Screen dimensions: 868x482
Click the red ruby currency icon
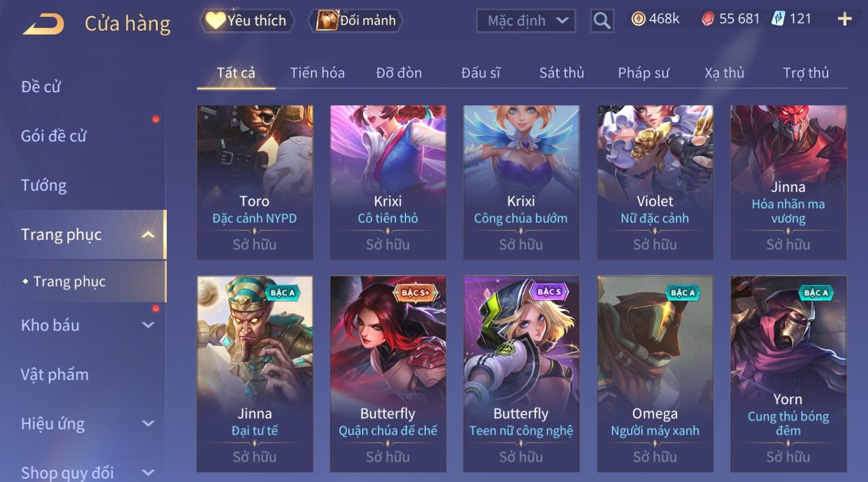tap(708, 19)
